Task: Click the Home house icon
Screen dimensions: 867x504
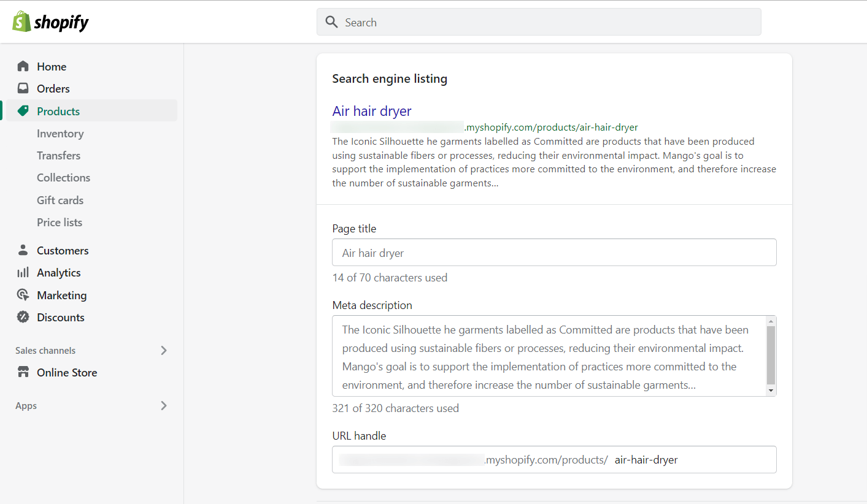Action: click(x=23, y=66)
